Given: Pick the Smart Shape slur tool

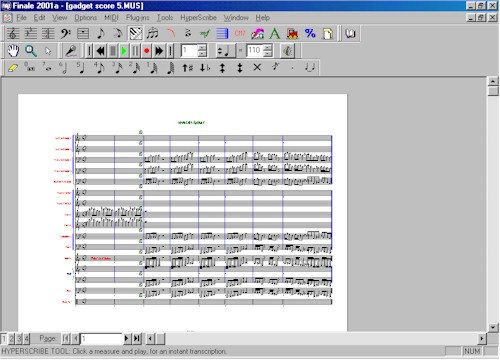Looking at the screenshot, I should coord(170,33).
